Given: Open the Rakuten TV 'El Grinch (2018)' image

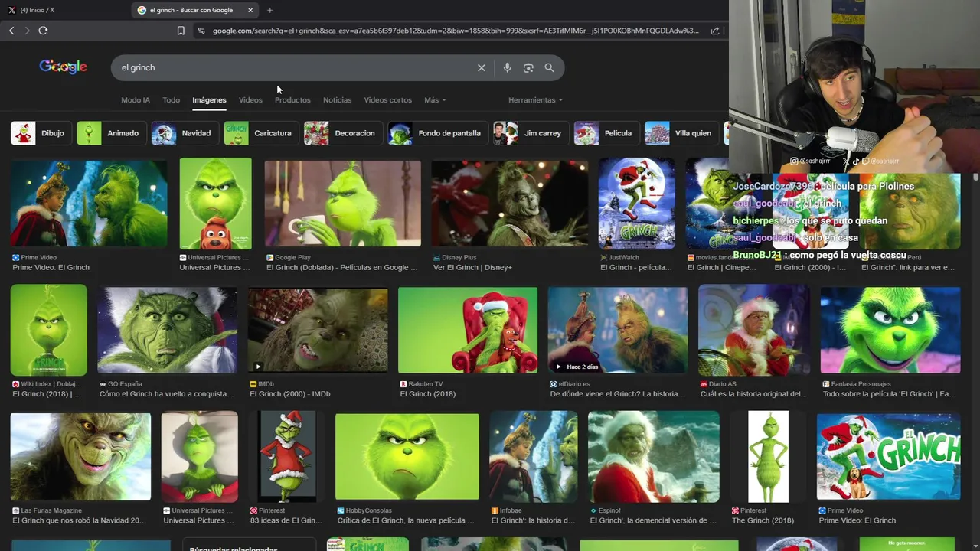Looking at the screenshot, I should click(x=468, y=330).
